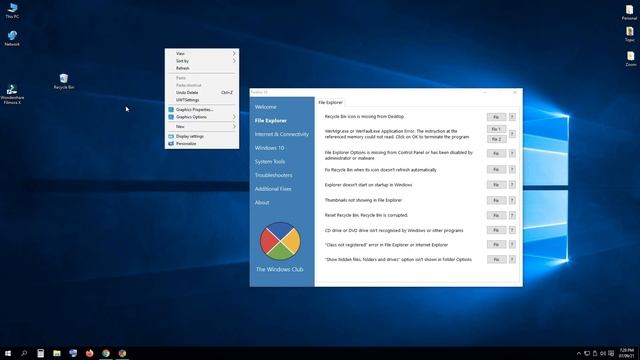The width and height of the screenshot is (640, 360).
Task: Open taskbar Search magnifier
Action: click(x=24, y=353)
